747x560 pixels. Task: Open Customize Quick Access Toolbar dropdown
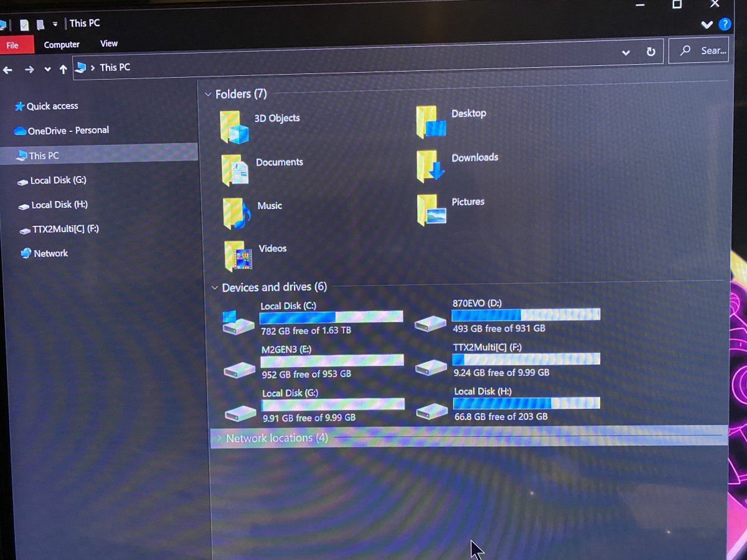point(55,24)
